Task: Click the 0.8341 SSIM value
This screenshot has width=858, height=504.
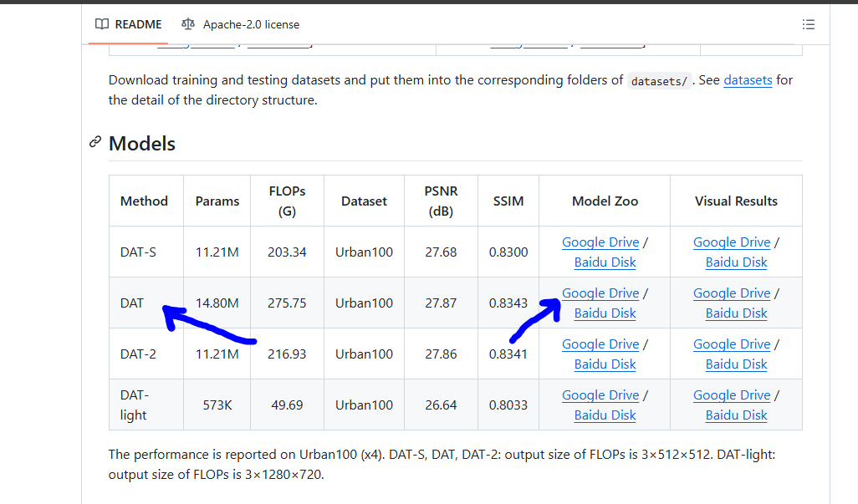Action: coord(508,354)
